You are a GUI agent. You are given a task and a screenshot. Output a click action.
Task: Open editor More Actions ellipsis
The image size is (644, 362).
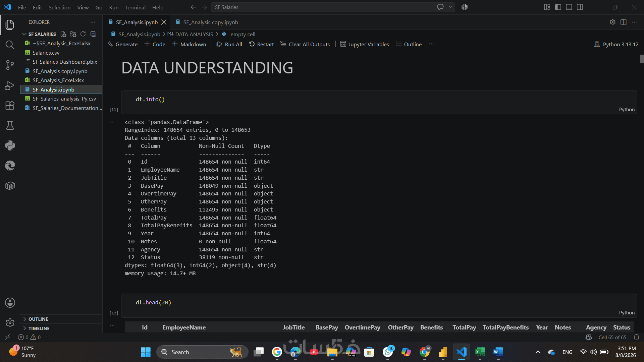(634, 22)
